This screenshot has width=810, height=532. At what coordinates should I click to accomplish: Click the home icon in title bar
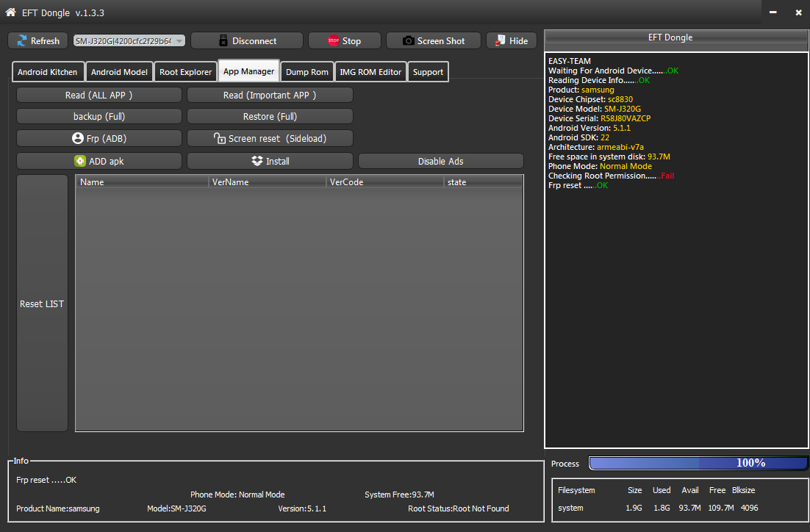10,12
